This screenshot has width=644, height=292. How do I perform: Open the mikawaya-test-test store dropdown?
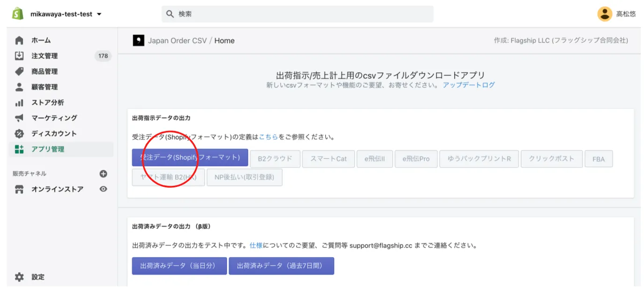click(x=66, y=14)
